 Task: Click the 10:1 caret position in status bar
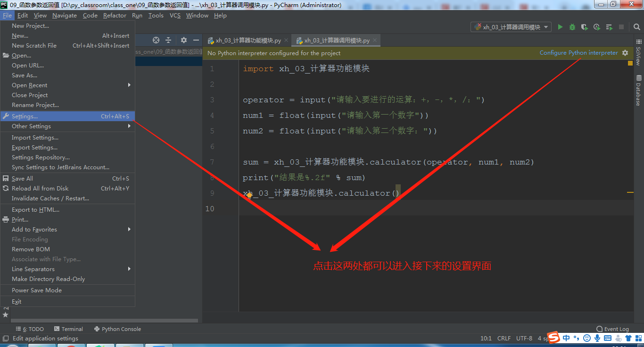[486, 338]
